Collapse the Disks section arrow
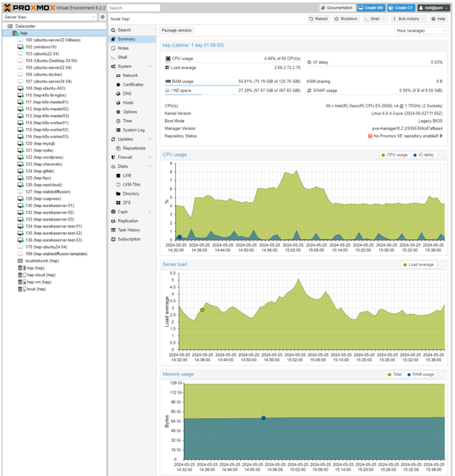Screen dimensions: 455x476 pos(150,167)
